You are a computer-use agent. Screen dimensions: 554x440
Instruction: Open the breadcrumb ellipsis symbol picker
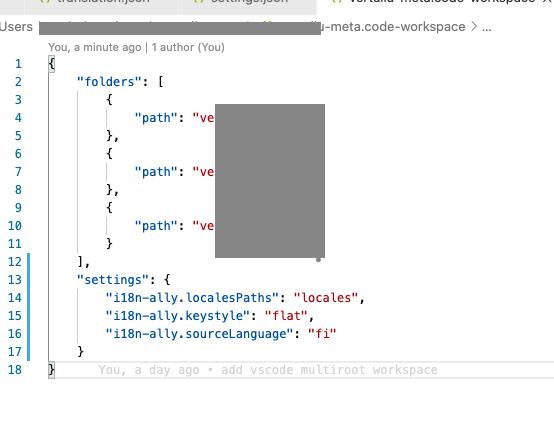click(487, 27)
